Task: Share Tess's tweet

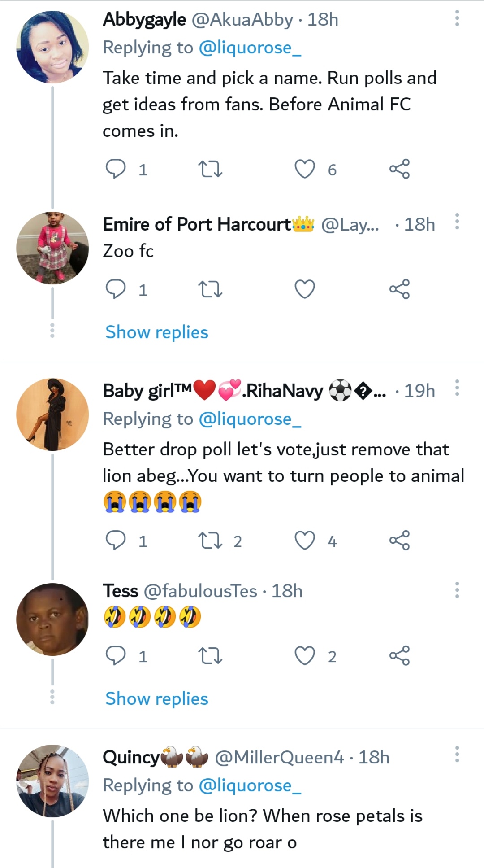Action: click(399, 656)
